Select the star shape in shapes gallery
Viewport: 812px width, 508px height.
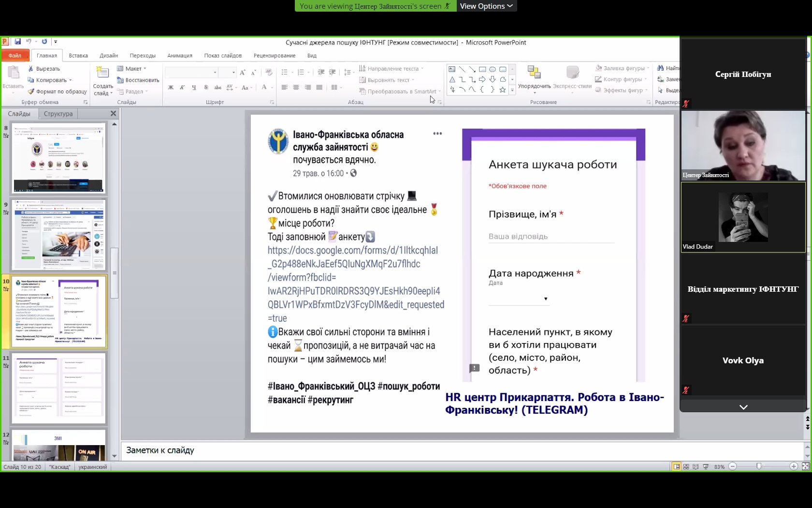click(x=503, y=90)
